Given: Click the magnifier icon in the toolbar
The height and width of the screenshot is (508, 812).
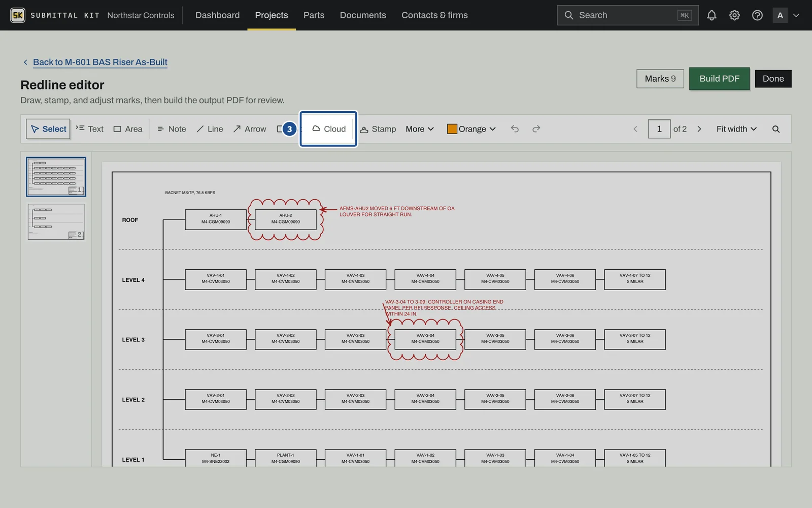Looking at the screenshot, I should click(776, 129).
